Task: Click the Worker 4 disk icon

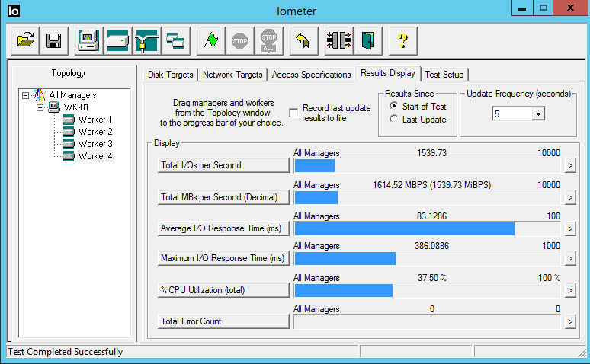Action: coord(69,155)
